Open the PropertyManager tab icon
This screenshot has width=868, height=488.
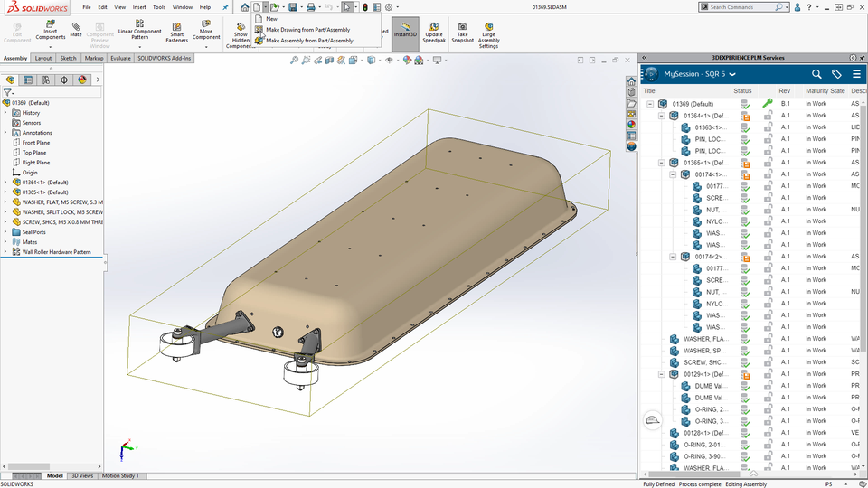coord(28,80)
